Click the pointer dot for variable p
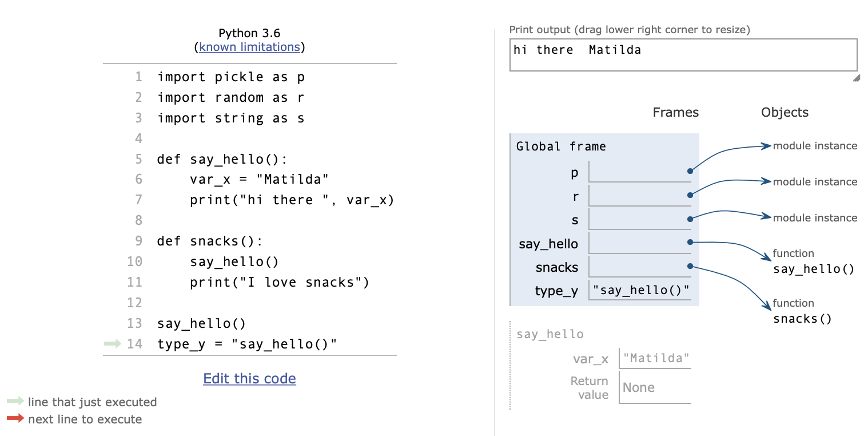868x436 pixels. (x=690, y=171)
